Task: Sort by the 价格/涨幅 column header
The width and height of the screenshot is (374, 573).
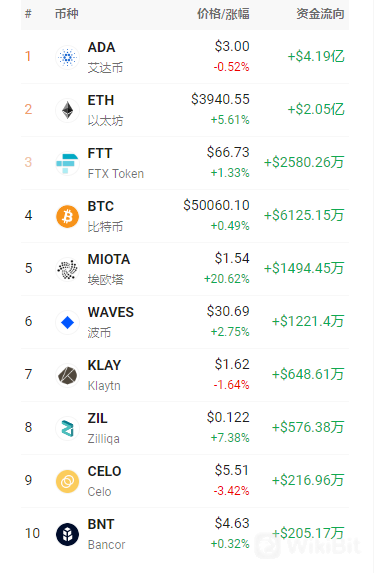Action: [223, 14]
